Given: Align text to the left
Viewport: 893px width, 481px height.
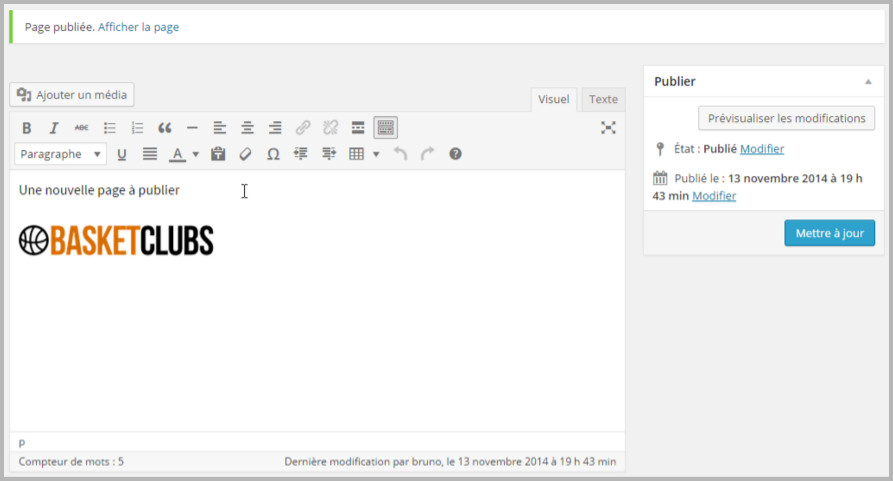Looking at the screenshot, I should tap(220, 128).
